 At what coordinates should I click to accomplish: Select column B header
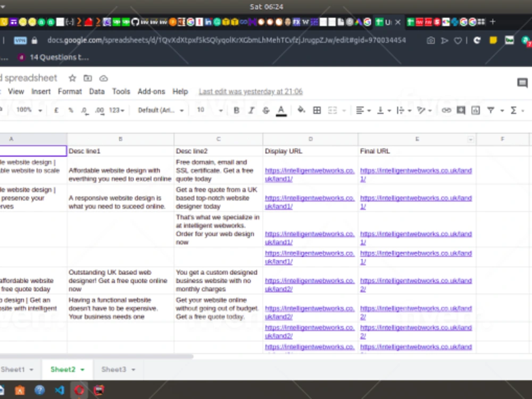tap(120, 139)
